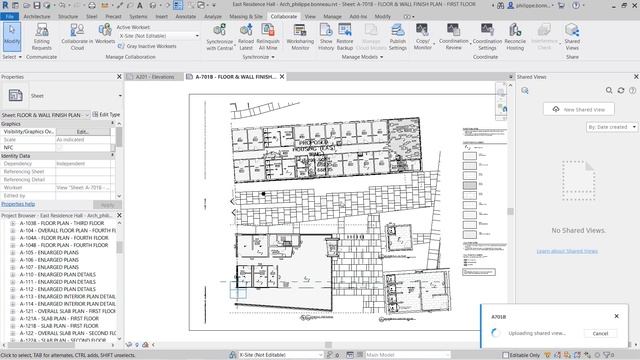
Task: Click Interference Check
Action: 544,37
